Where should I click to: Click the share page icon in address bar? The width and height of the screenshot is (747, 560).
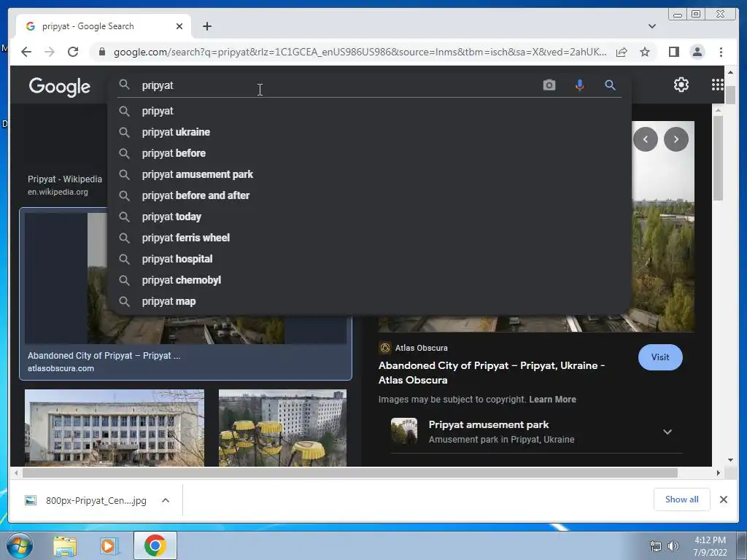tap(622, 52)
